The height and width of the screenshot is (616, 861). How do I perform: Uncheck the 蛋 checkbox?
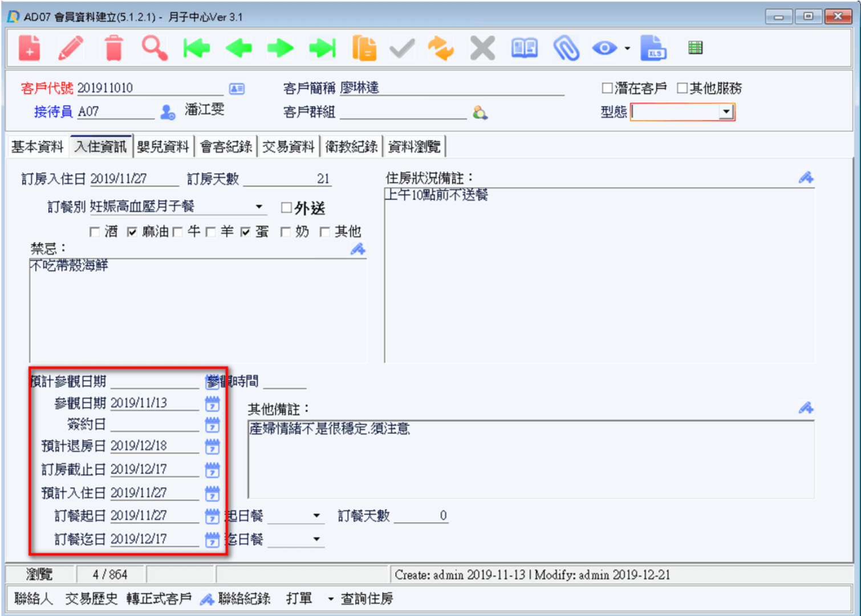(x=245, y=232)
